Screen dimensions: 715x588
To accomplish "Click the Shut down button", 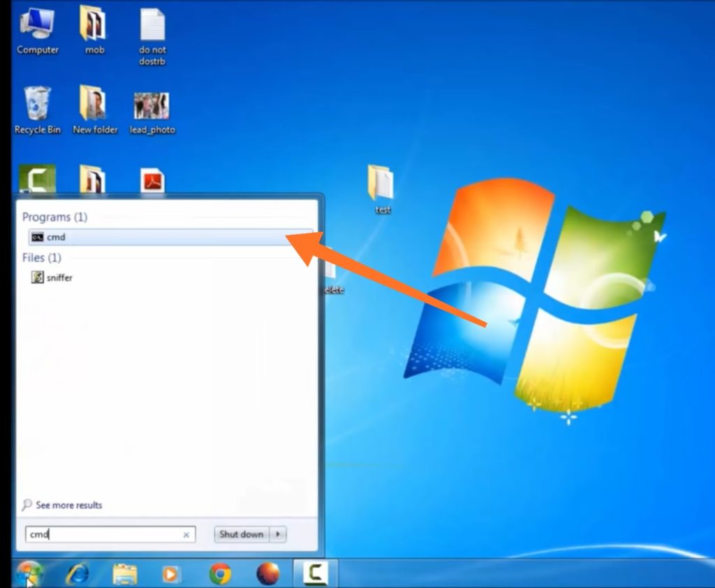I will point(242,534).
